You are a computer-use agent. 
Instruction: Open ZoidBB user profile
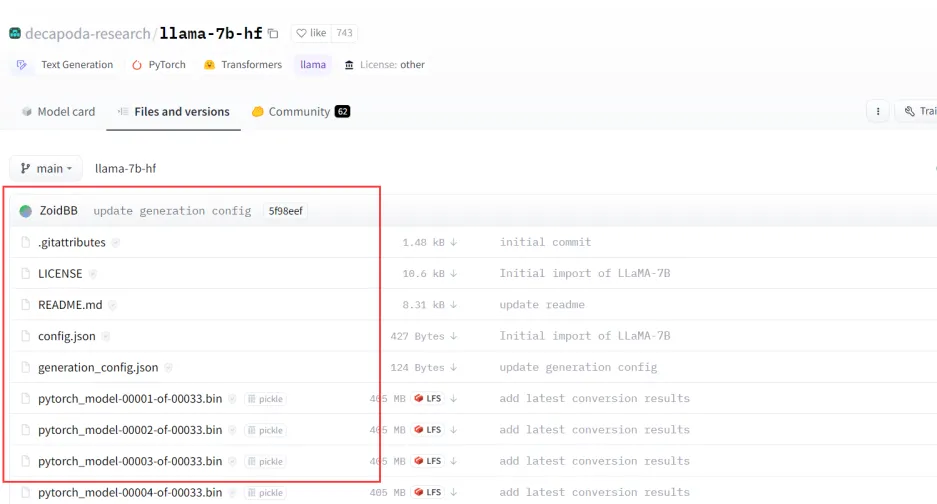pos(59,210)
